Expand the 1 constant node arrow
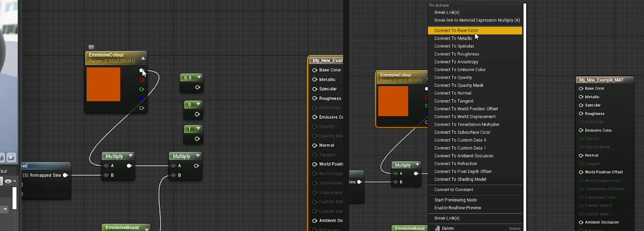 click(x=199, y=129)
